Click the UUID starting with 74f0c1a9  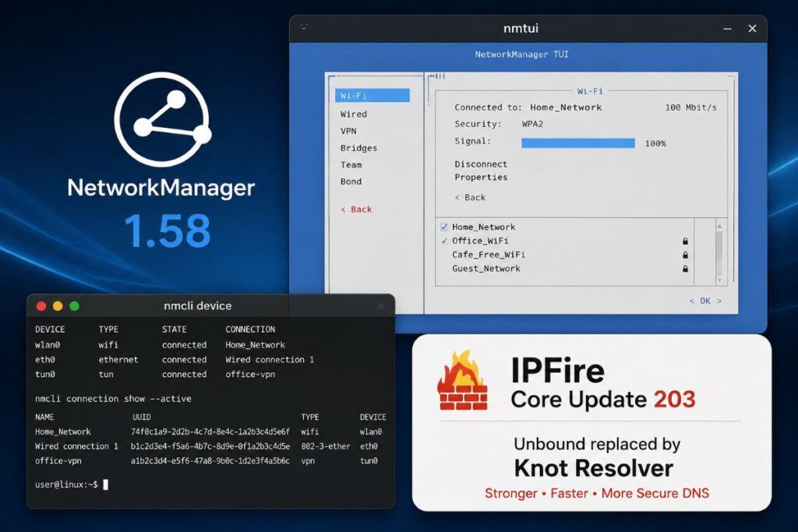tap(210, 432)
